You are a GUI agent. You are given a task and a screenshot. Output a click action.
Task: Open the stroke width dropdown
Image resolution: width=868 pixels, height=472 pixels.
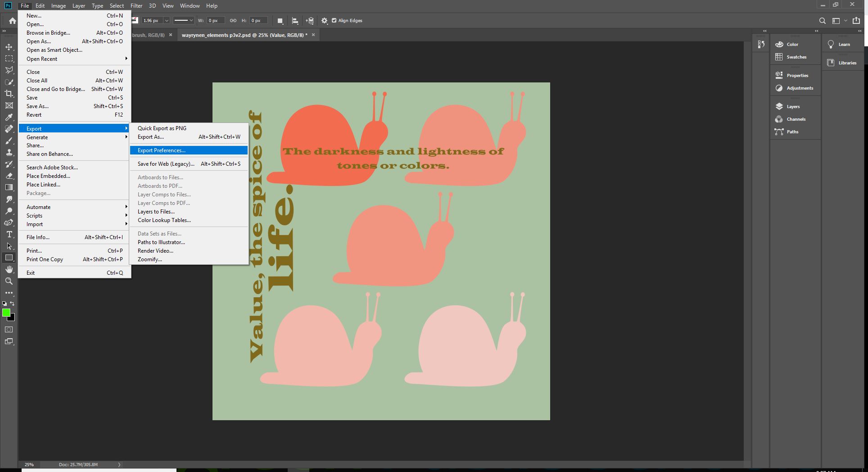click(167, 21)
